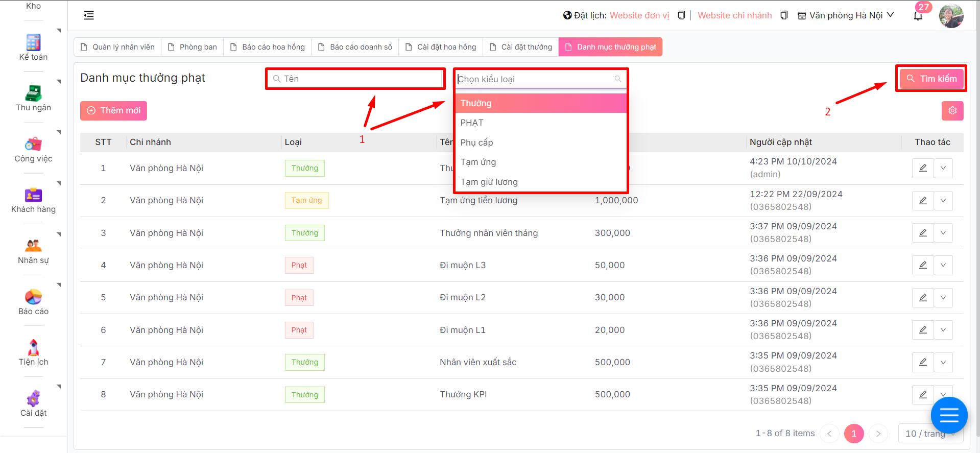Switch to the Quản lý nhân viên tab

118,47
